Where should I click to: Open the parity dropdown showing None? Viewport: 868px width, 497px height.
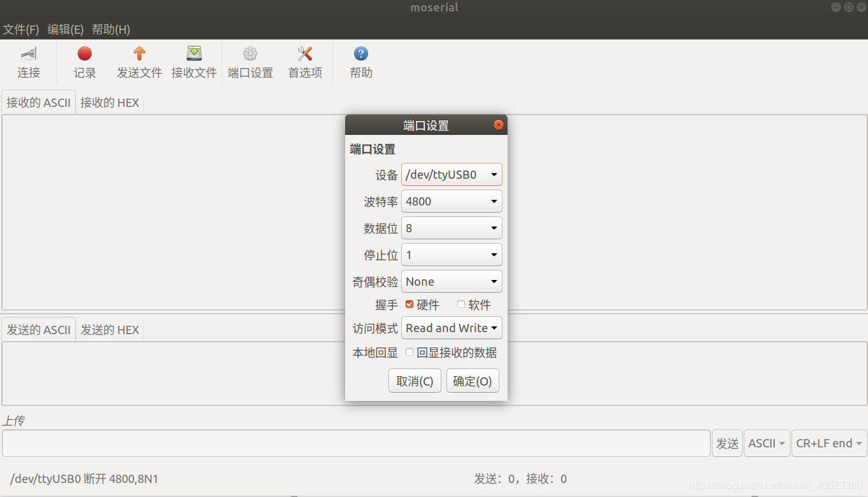click(452, 281)
